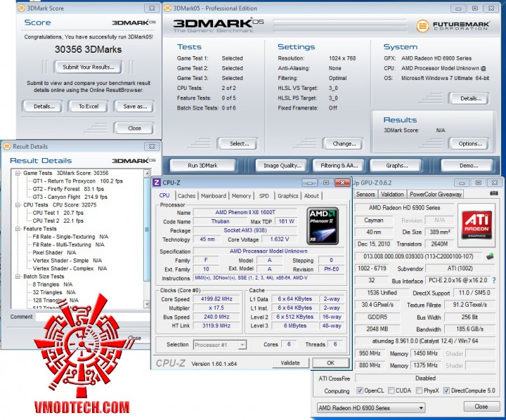The height and width of the screenshot is (420, 506).
Task: Click 3DMark Score window title icon
Action: (21, 8)
